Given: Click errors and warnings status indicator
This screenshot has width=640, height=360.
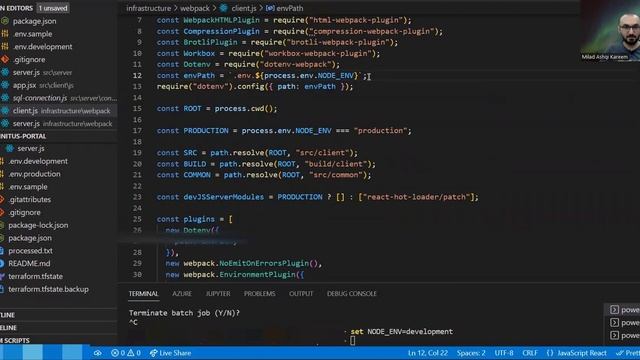Looking at the screenshot, I should click(126, 353).
